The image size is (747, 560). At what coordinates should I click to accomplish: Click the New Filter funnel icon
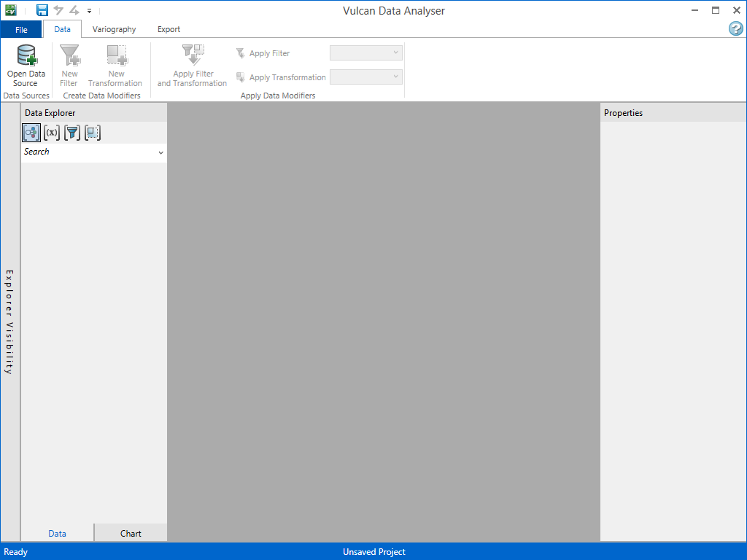70,55
